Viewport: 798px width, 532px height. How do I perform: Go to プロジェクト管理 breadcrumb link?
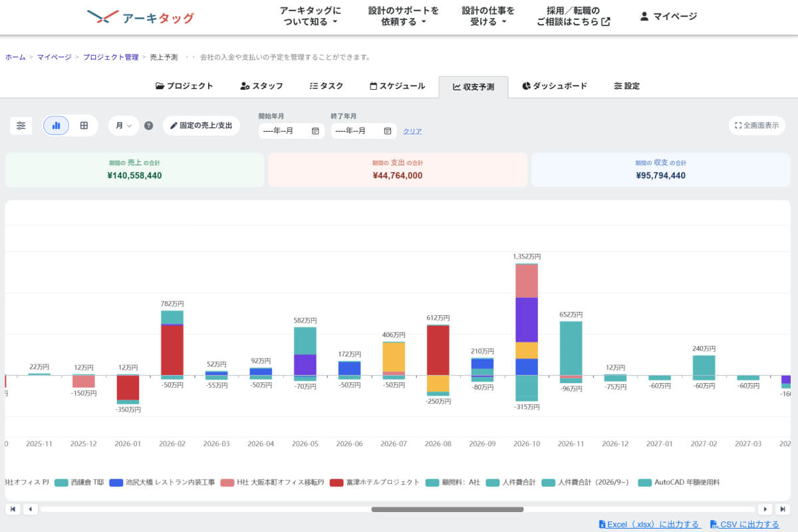pos(111,57)
